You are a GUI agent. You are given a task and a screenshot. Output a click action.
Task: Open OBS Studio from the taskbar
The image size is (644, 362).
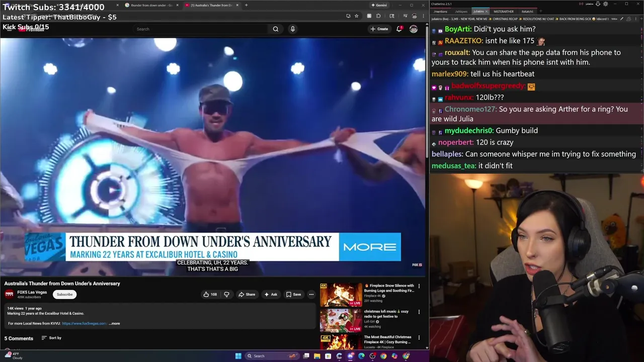(372, 356)
